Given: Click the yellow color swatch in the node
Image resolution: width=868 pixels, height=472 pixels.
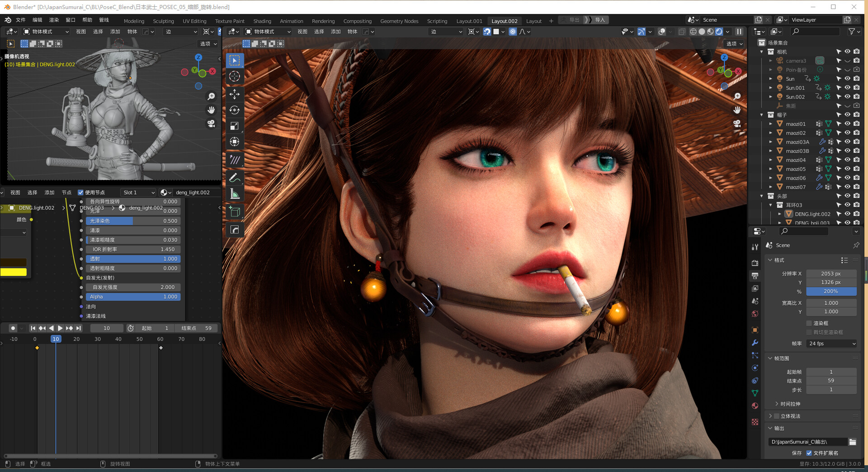Looking at the screenshot, I should (14, 272).
